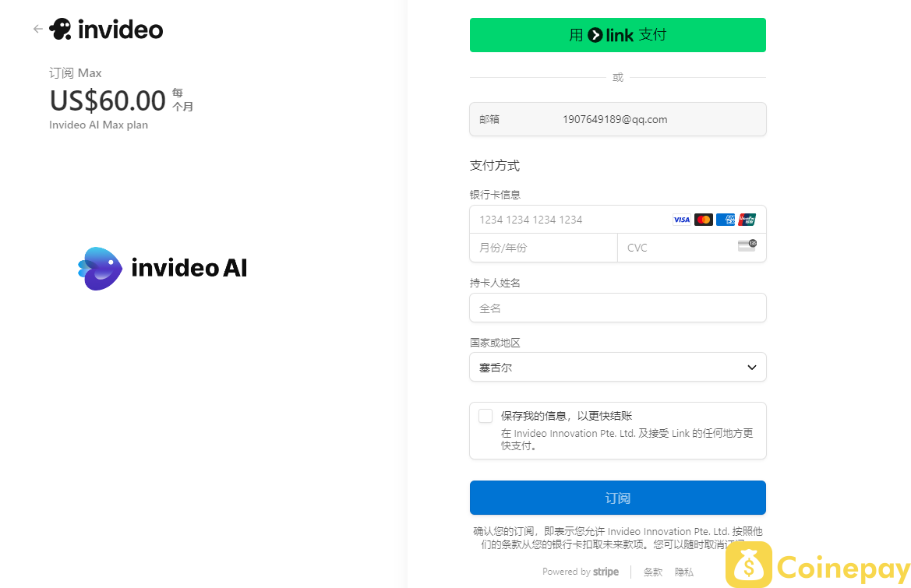Click the '支付方式' section heading
This screenshot has width=911, height=588.
click(x=494, y=165)
